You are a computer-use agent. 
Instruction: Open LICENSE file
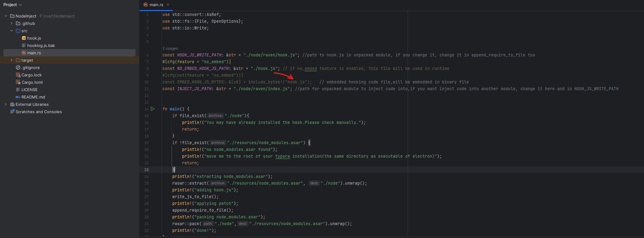click(x=29, y=90)
